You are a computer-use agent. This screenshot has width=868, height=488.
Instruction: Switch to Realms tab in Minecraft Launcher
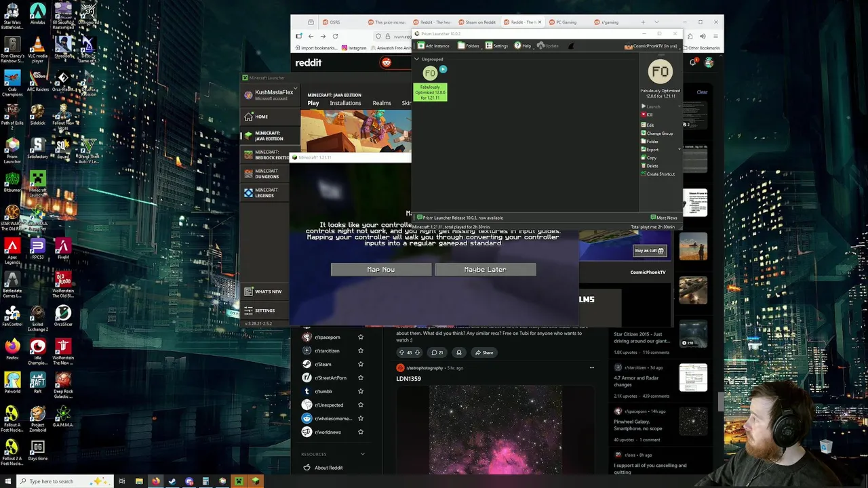click(x=382, y=103)
